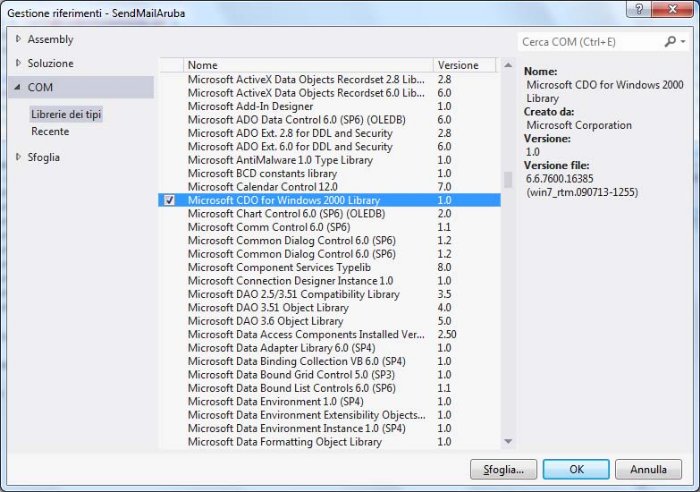
Task: Select Microsoft ADO Data Control 6.0 row
Action: click(329, 120)
